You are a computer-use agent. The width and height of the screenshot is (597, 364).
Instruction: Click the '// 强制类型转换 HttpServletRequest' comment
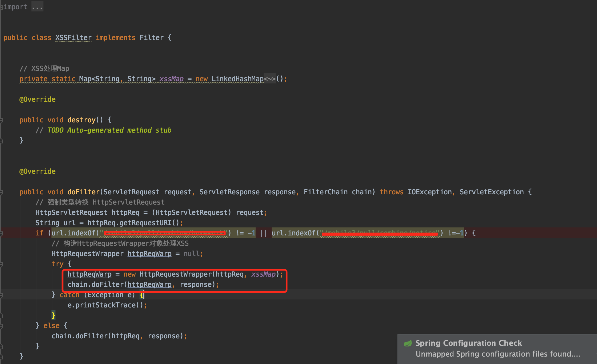100,202
